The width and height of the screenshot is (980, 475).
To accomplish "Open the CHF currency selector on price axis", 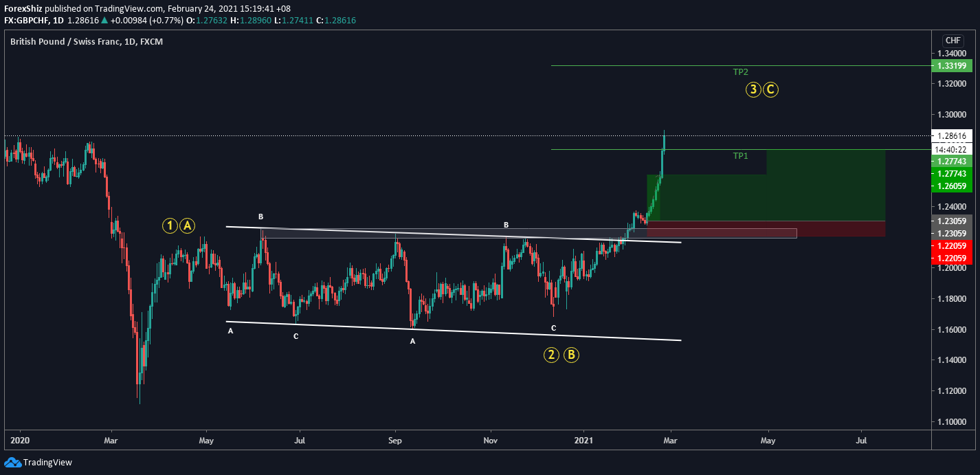I will click(x=953, y=41).
